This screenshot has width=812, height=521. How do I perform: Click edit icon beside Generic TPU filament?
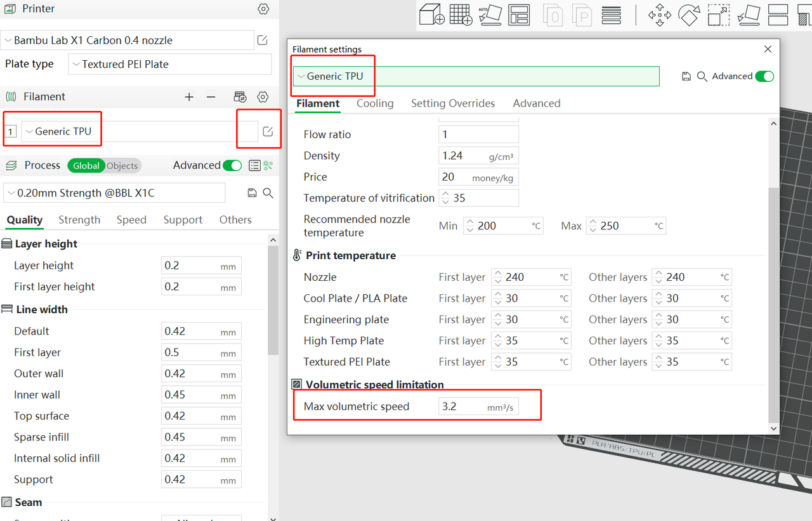[268, 131]
